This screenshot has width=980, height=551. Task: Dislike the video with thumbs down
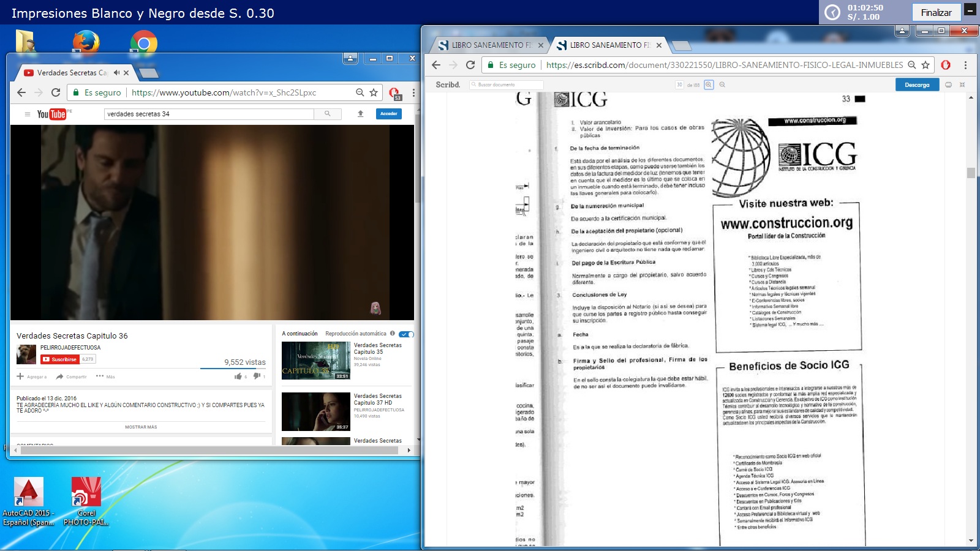click(x=257, y=377)
